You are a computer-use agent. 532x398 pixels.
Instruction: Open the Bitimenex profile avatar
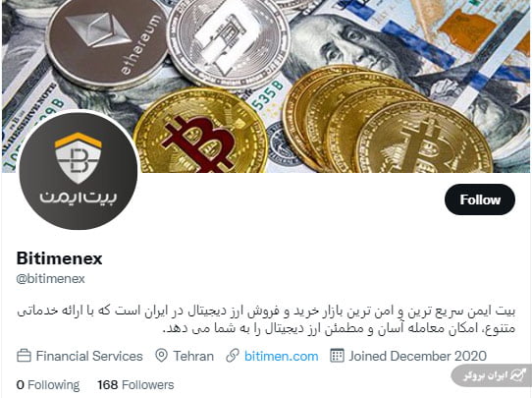coord(79,171)
